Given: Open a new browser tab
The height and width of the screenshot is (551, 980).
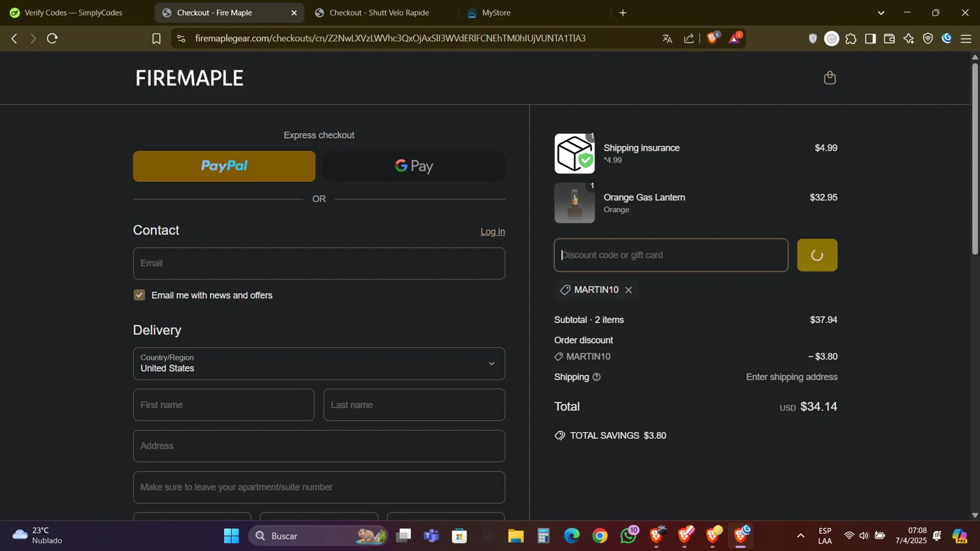Looking at the screenshot, I should (623, 12).
